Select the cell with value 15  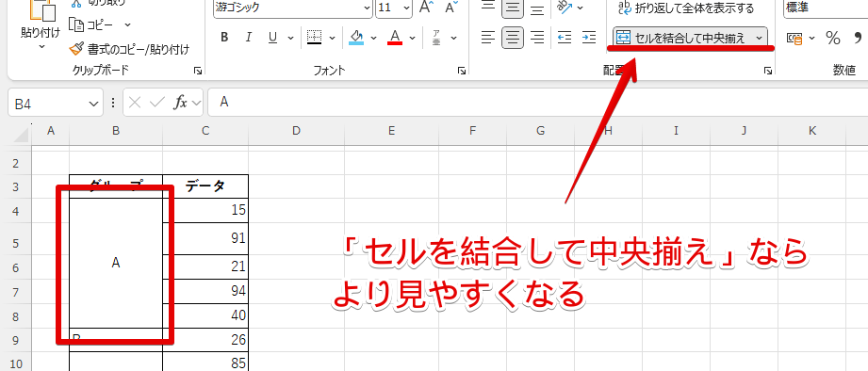click(x=205, y=211)
